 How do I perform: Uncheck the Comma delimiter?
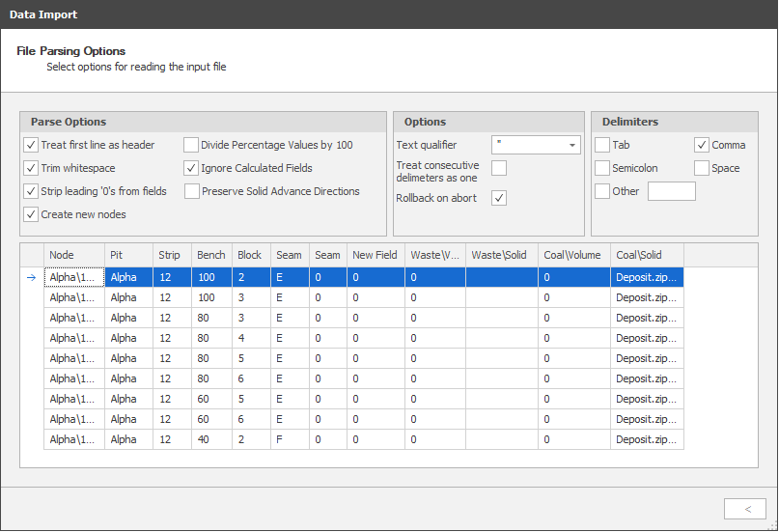tap(702, 145)
